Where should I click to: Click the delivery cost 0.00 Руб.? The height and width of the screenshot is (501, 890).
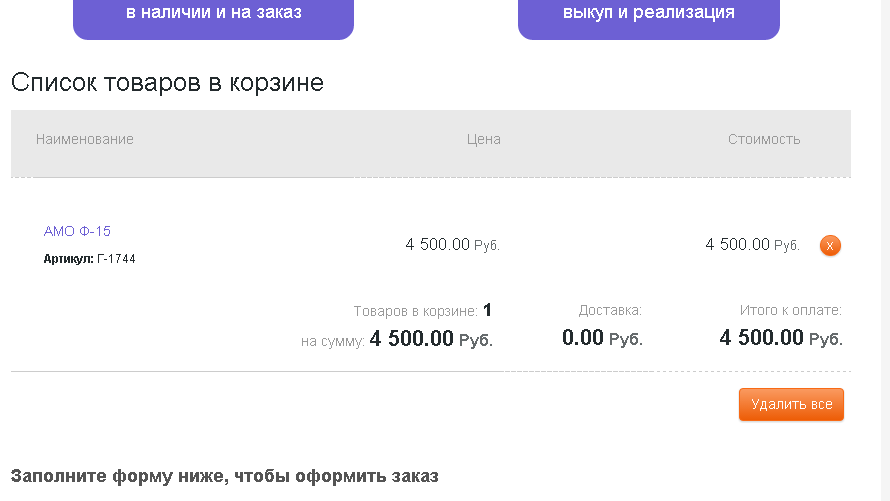[602, 338]
